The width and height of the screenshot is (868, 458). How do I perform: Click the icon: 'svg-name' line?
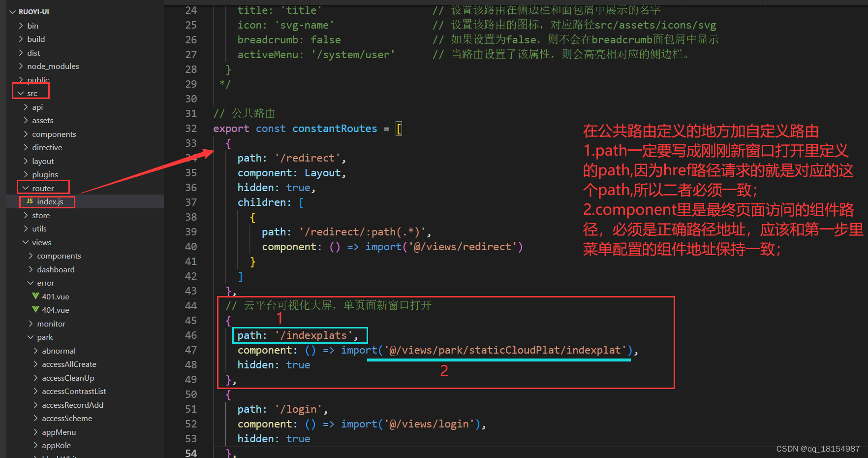[x=286, y=25]
